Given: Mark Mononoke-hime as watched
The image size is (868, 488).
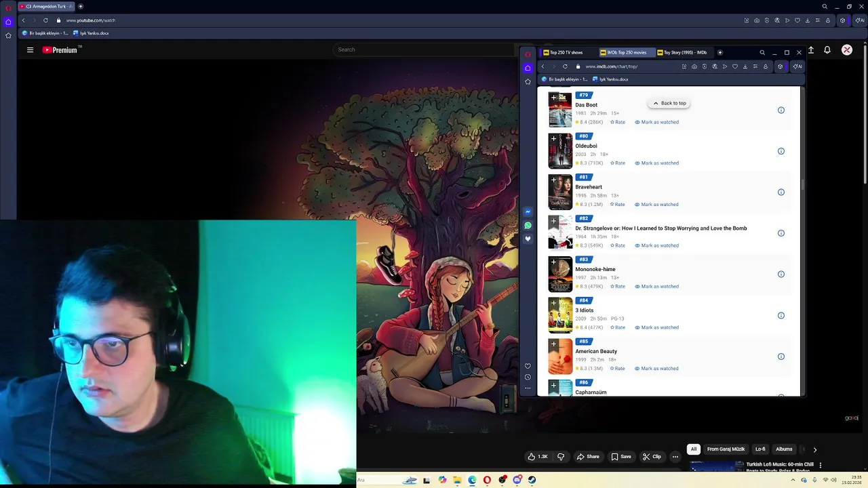Looking at the screenshot, I should [x=656, y=287].
